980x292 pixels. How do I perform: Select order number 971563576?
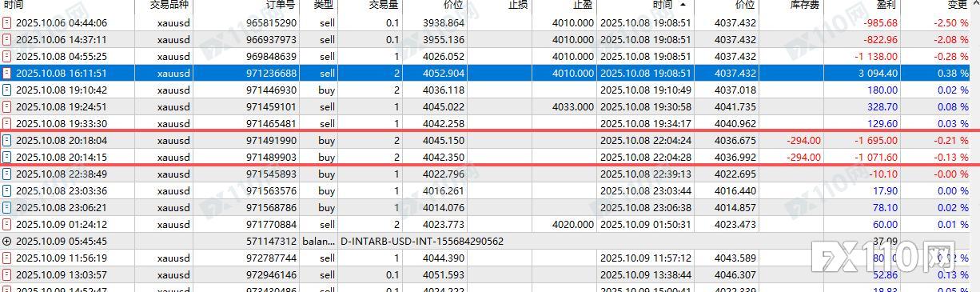[272, 190]
